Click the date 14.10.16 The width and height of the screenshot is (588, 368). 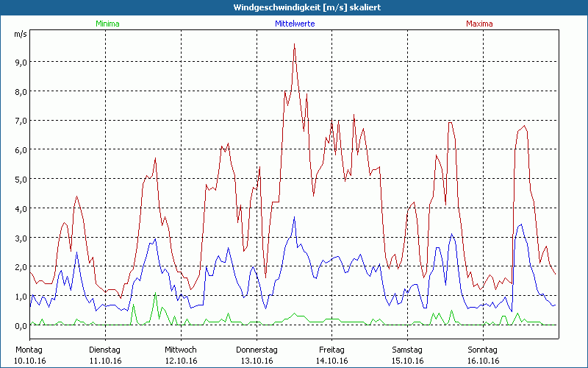coord(332,361)
